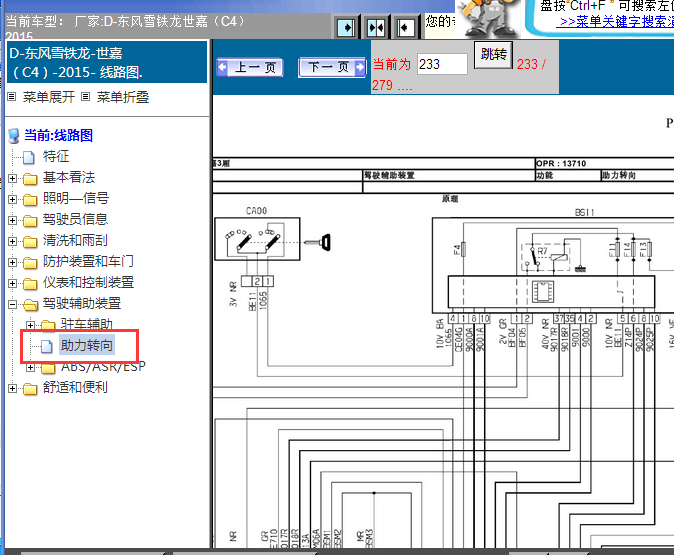This screenshot has height=555, width=674.
Task: Select the 舒适和便利 folder label
Action: 75,388
